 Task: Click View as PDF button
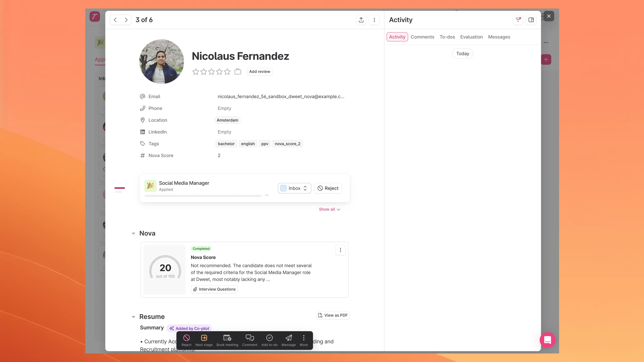(x=333, y=315)
